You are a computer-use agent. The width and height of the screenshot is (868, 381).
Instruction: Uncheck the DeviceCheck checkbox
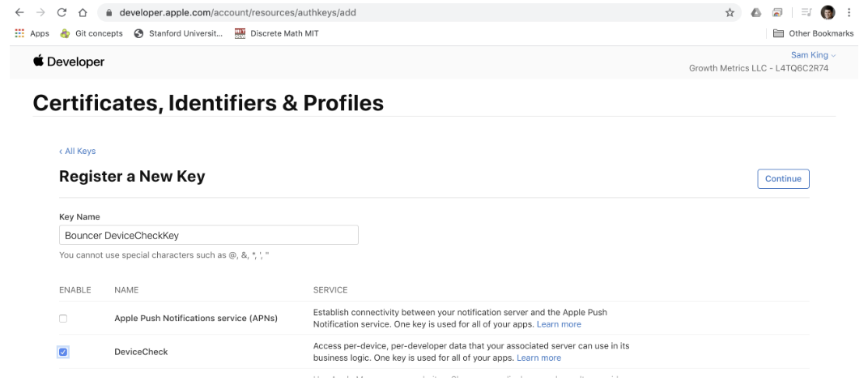pos(63,352)
